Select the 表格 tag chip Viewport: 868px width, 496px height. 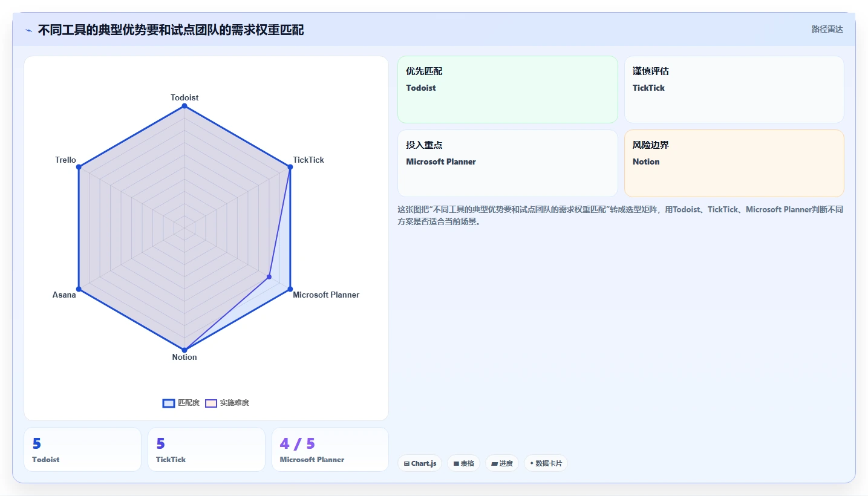464,463
